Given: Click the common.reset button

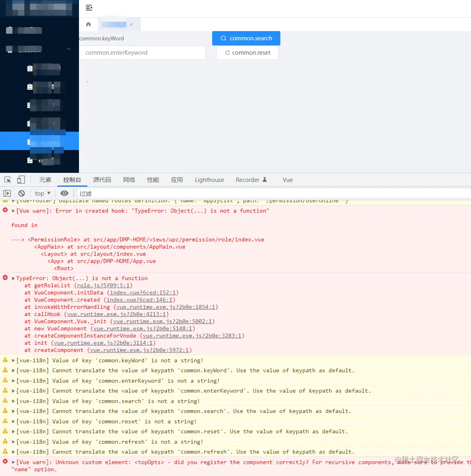Looking at the screenshot, I should pos(247,53).
